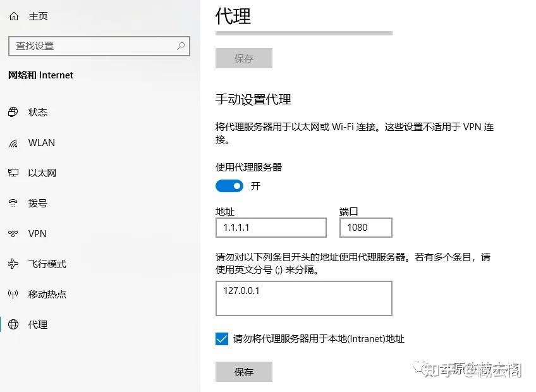The image size is (536, 392).
Task: Click the 地址 address field showing 1.1.1.1
Action: (271, 227)
